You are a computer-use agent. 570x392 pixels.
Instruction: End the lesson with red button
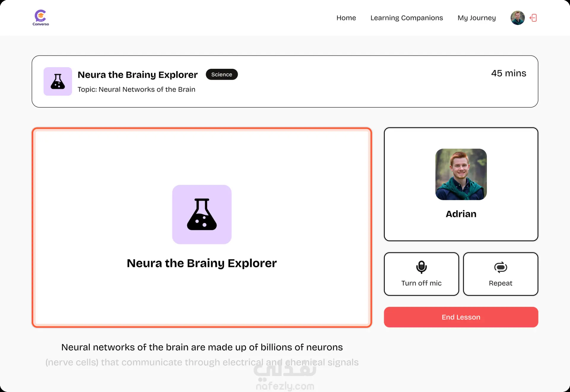pos(461,317)
